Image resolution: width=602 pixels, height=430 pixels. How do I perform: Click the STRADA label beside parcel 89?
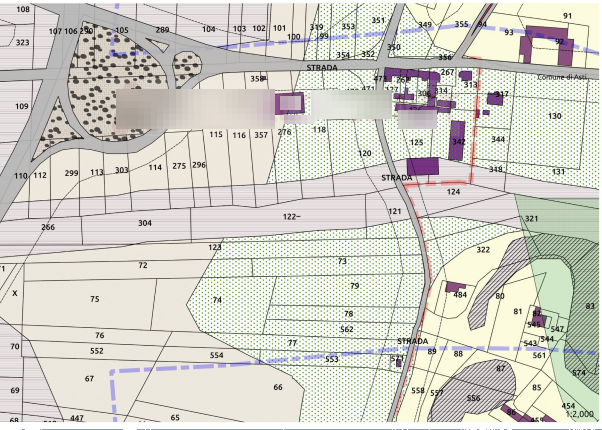(x=412, y=341)
